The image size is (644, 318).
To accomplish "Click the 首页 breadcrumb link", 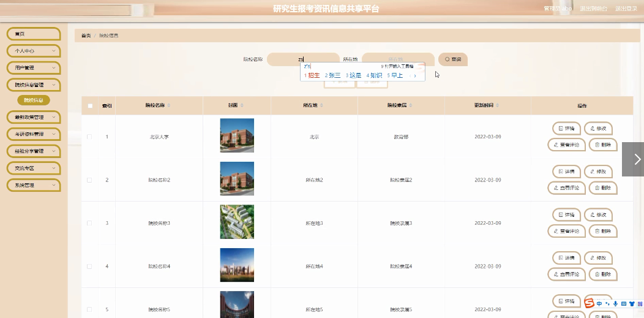I will [86, 36].
